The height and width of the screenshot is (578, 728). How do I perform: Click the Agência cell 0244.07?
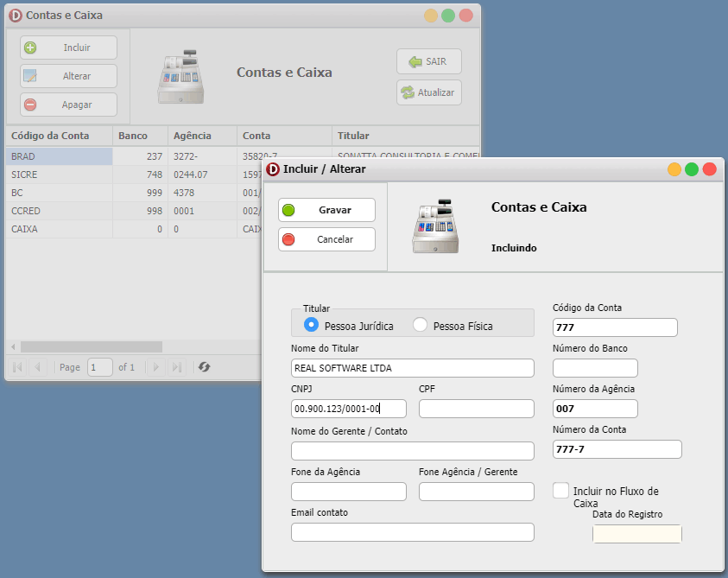click(x=202, y=175)
